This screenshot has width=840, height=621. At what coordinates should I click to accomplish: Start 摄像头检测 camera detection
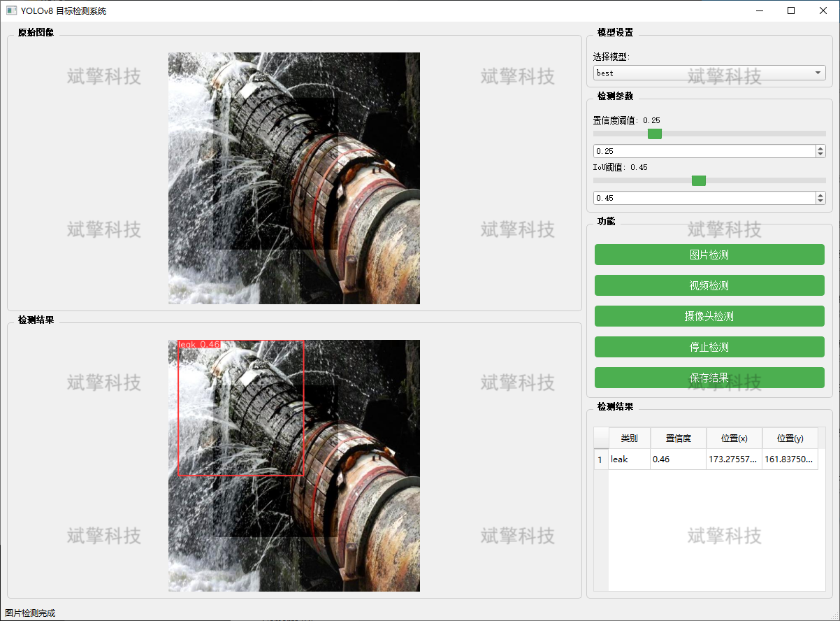[709, 316]
